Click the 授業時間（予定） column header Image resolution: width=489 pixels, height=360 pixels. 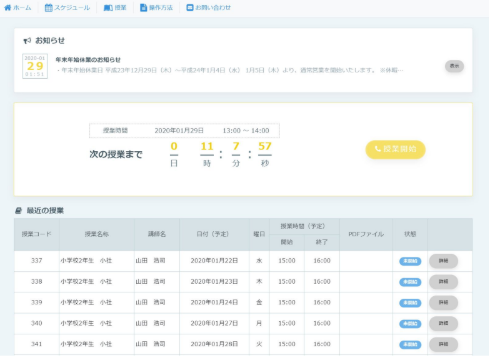point(303,226)
